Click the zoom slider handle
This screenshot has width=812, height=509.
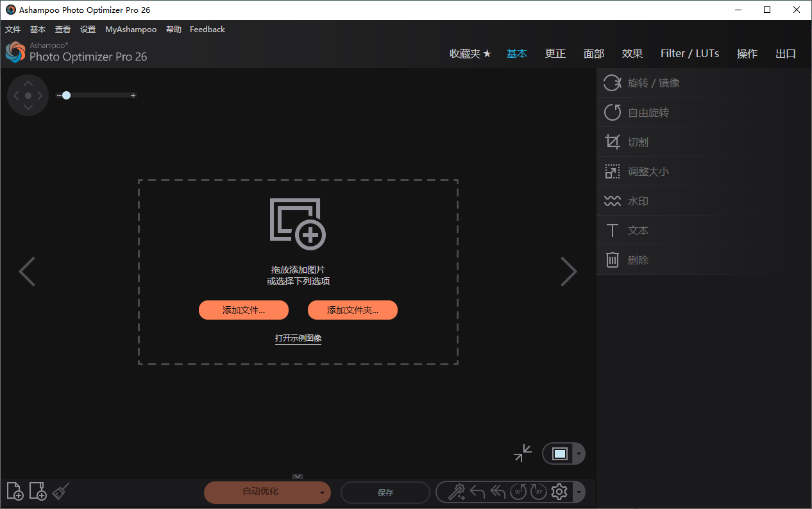tap(66, 95)
